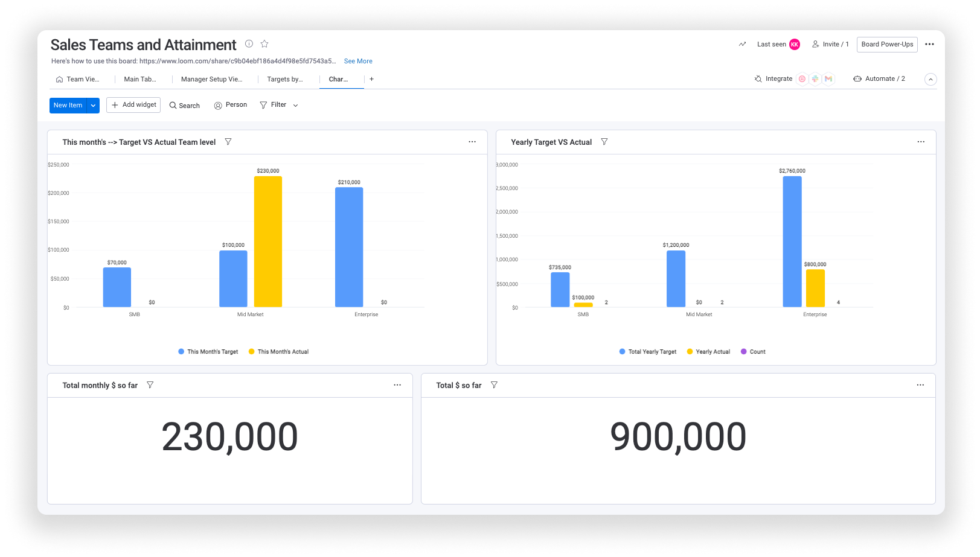Expand the New Item dropdown arrow

(93, 105)
